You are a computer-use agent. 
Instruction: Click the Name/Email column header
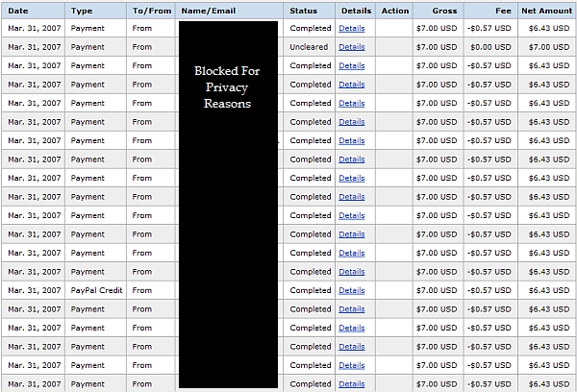(208, 11)
